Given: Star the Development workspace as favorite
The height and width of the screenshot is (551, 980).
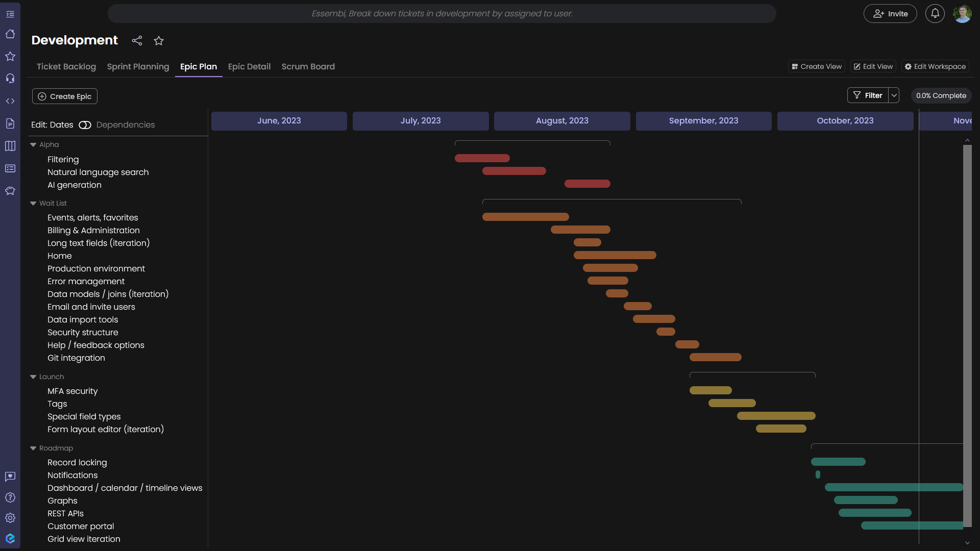Looking at the screenshot, I should (159, 41).
